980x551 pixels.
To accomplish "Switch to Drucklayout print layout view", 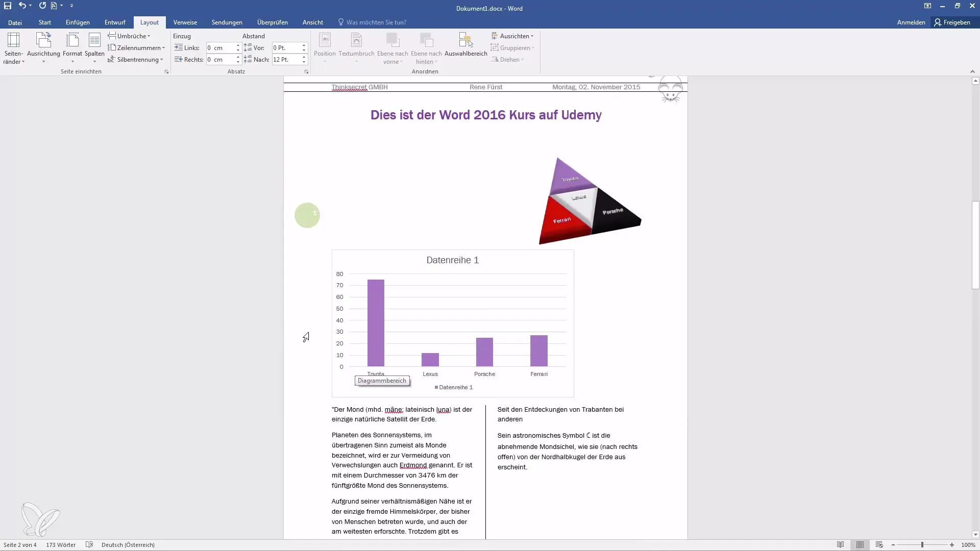I will (860, 545).
